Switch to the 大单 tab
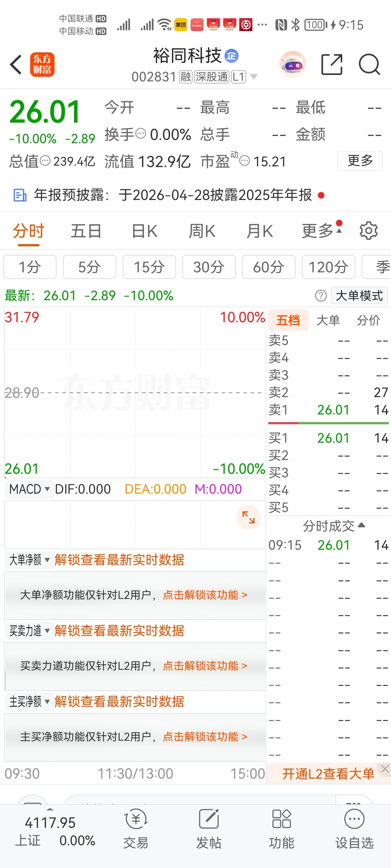The image size is (391, 868). (x=328, y=320)
